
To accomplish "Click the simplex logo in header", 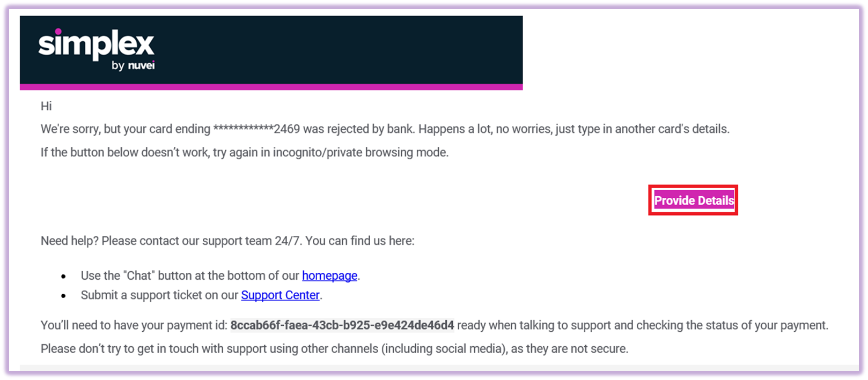I will point(96,49).
